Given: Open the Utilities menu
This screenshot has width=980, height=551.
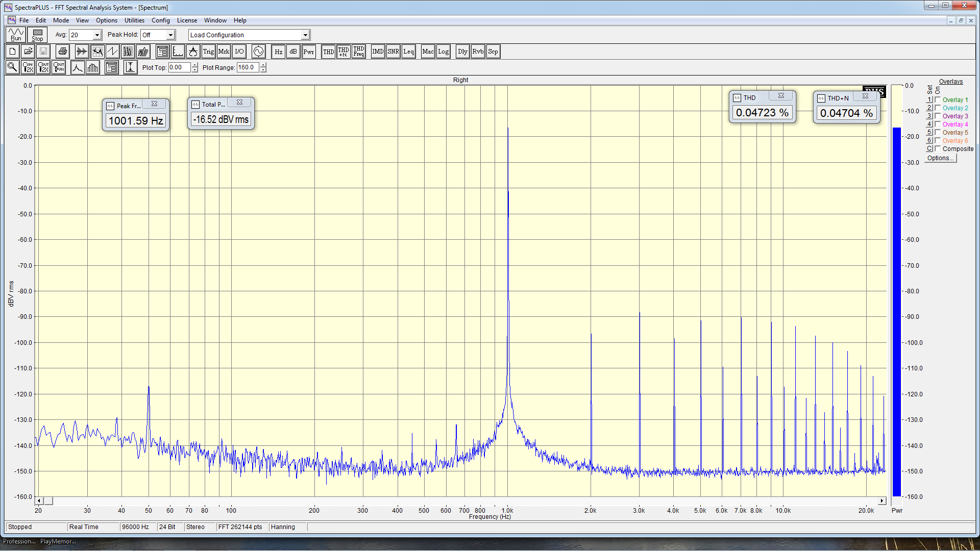Looking at the screenshot, I should (134, 20).
